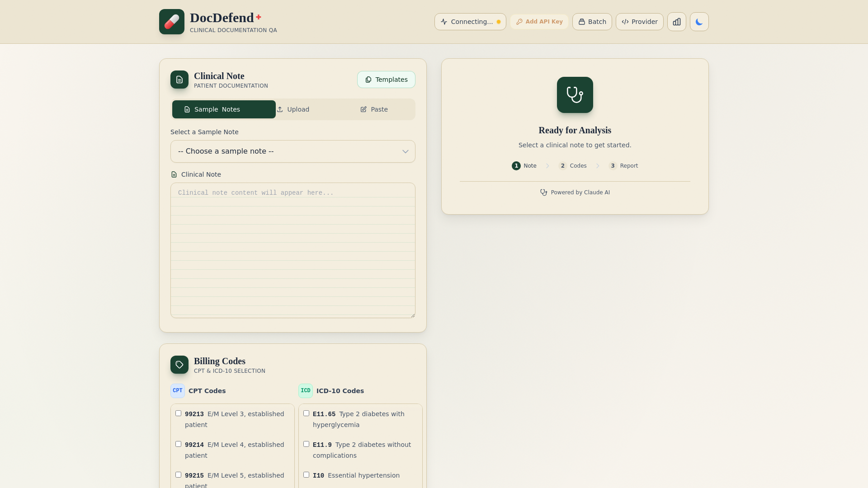Click the DocDefend pill logo icon
Viewport: 868px width, 488px height.
click(x=172, y=22)
